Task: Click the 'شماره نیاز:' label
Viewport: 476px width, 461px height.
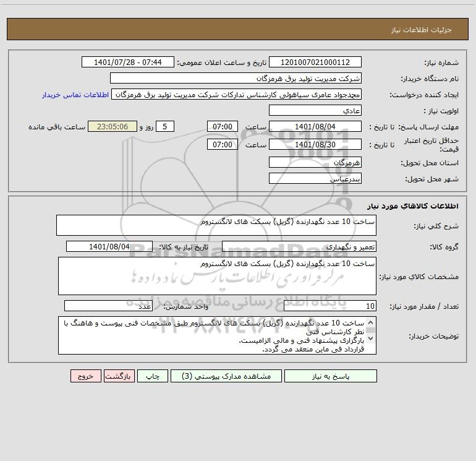Action: coord(441,62)
